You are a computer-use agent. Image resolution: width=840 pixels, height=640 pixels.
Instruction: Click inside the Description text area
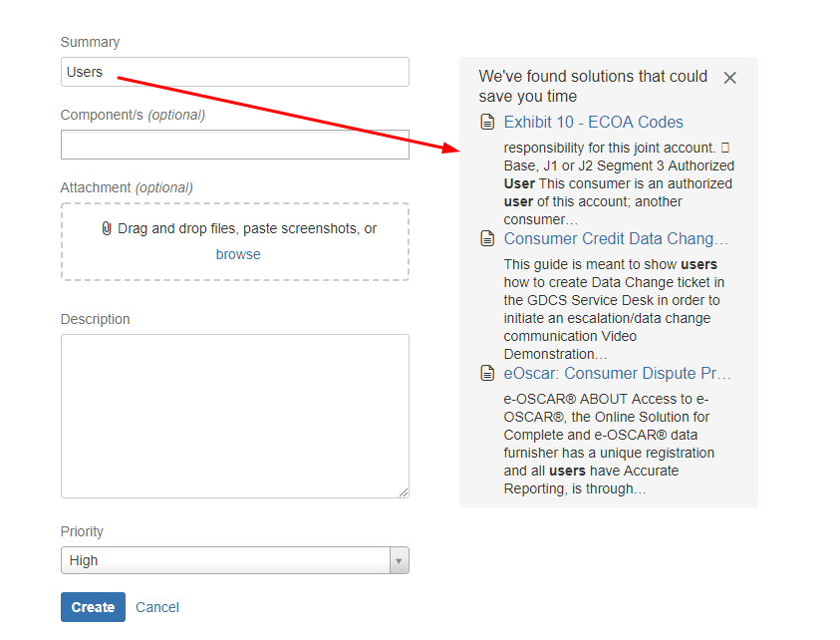click(234, 417)
